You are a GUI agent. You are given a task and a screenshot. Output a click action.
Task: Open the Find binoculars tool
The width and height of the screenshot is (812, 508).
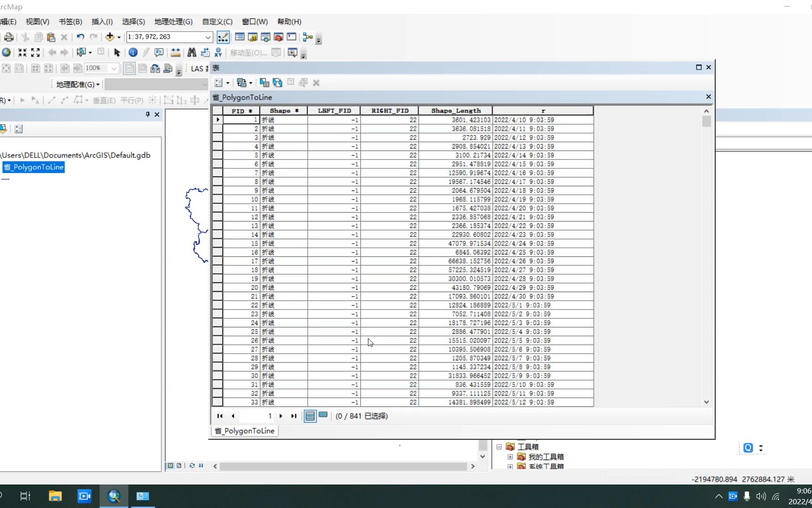click(x=192, y=53)
